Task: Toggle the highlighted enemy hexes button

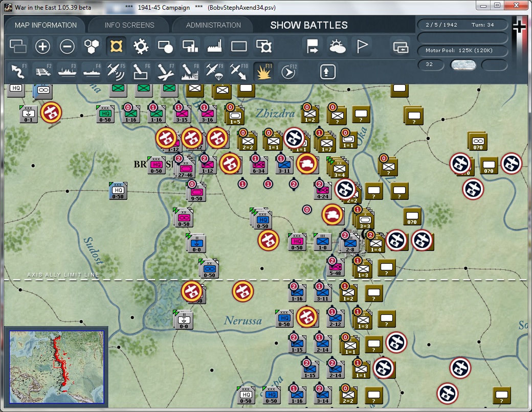Action: tap(116, 47)
